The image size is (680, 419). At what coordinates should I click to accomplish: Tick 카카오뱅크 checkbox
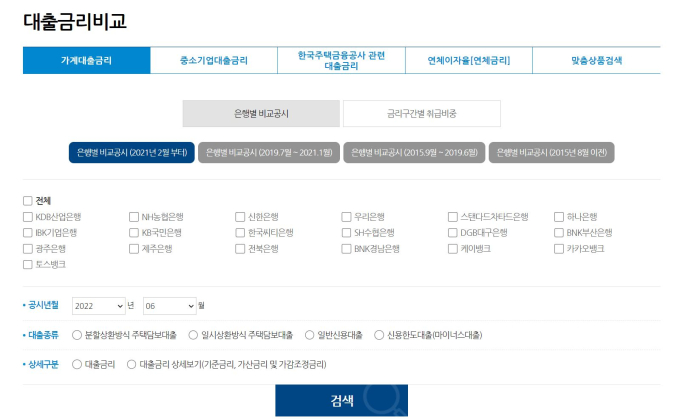(x=559, y=249)
